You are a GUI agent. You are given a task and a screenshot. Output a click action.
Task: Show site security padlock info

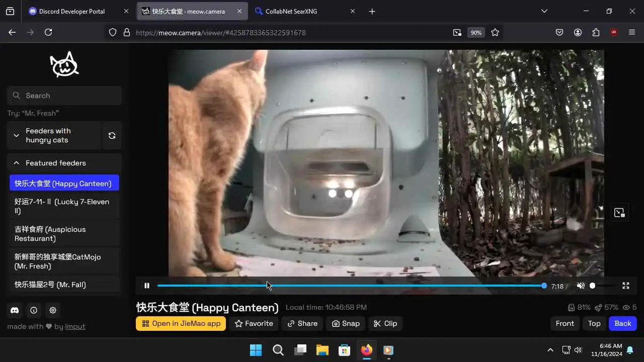pos(126,32)
